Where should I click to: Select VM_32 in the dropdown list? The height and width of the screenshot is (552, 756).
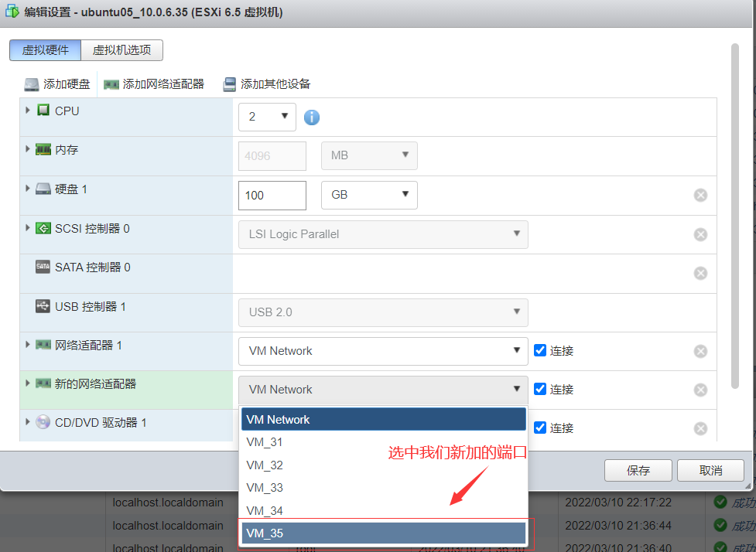tap(383, 465)
